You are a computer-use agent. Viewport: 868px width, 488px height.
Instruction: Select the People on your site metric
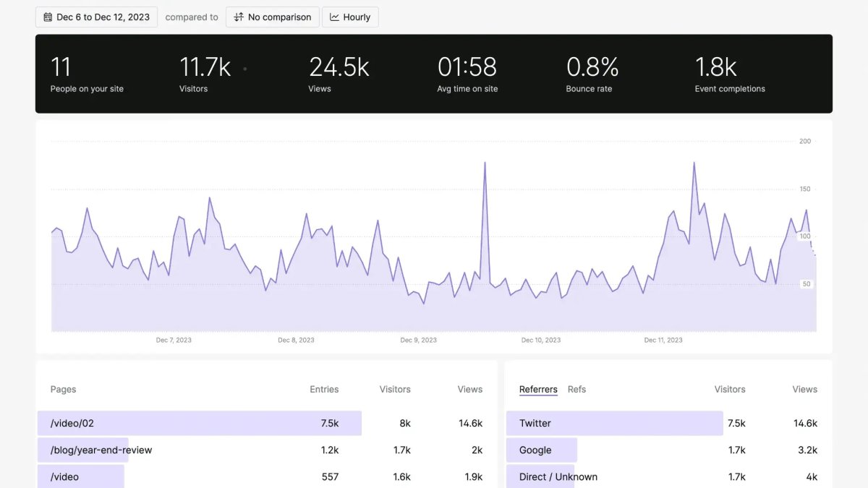click(x=87, y=74)
